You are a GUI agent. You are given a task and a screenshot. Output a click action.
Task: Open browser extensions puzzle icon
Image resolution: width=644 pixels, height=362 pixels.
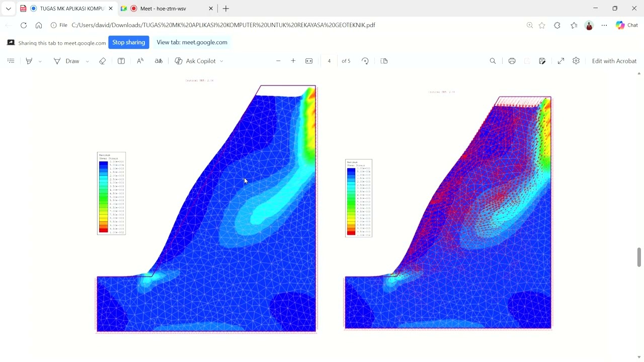[557, 25]
